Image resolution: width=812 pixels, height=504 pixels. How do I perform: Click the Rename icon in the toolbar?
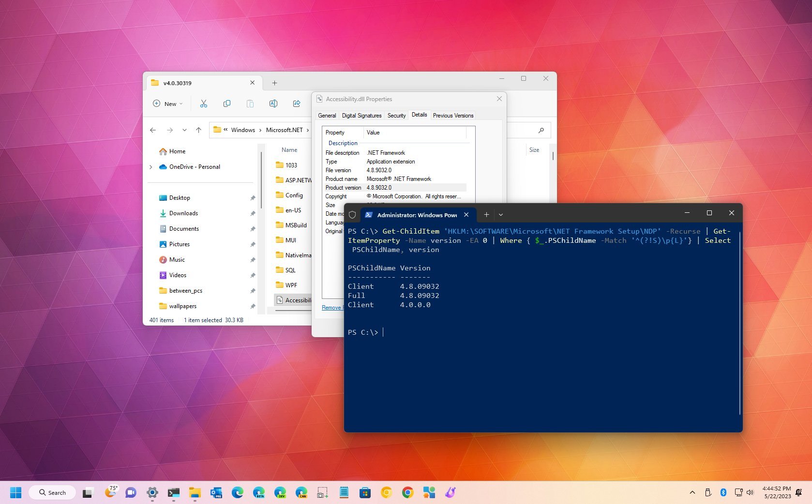point(273,104)
